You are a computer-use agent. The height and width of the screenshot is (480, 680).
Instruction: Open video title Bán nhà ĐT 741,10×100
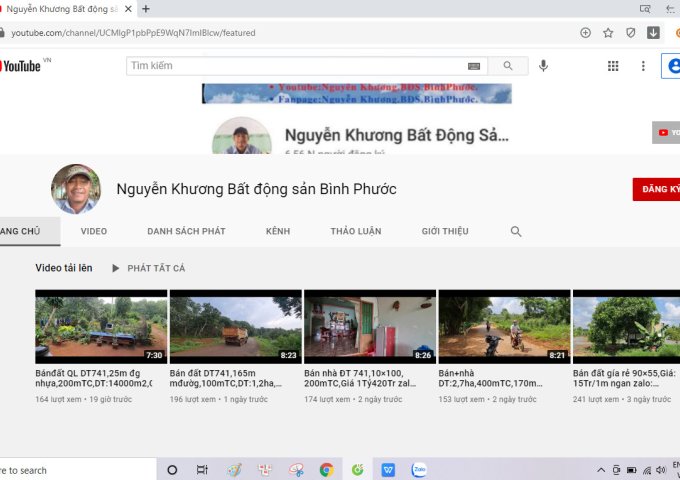coord(360,378)
